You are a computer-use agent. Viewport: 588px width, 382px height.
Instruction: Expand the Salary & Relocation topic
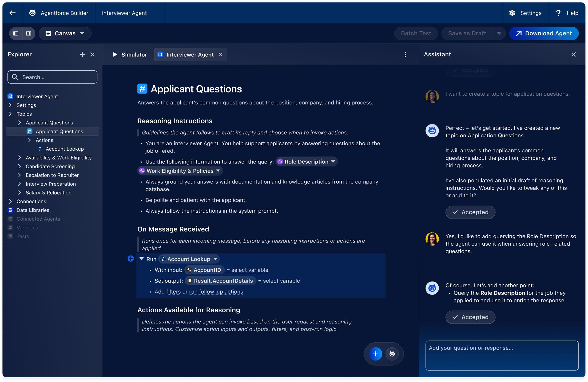(x=20, y=192)
